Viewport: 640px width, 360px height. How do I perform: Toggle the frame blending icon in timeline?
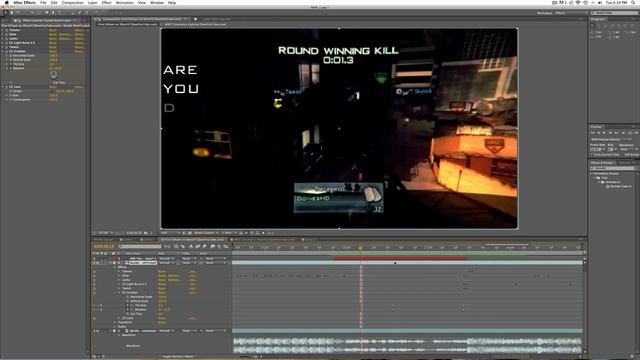pyautogui.click(x=198, y=247)
